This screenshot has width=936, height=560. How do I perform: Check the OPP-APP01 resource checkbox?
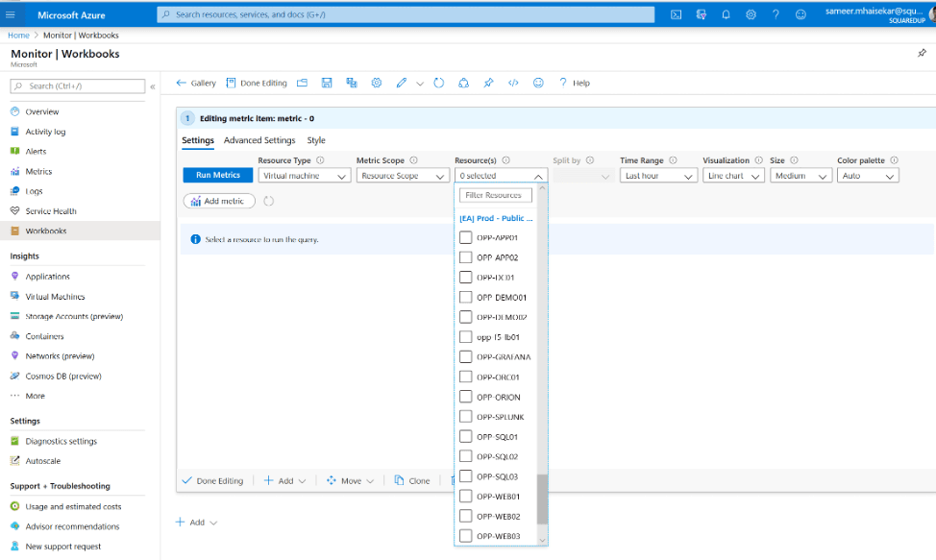coord(466,237)
